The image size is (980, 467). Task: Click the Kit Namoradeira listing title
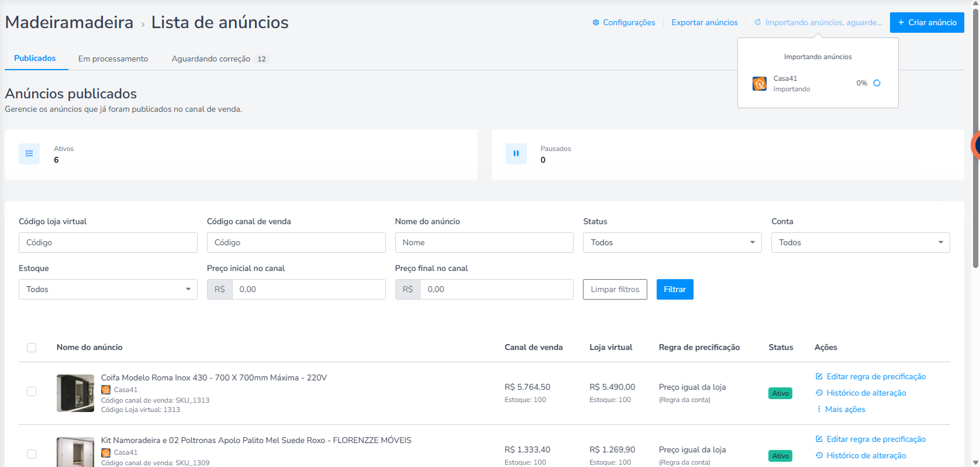256,440
